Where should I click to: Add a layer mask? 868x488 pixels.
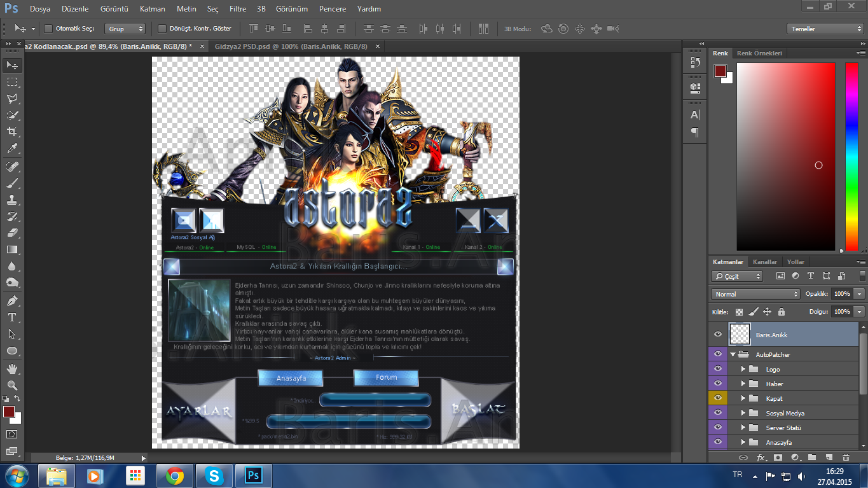click(778, 457)
